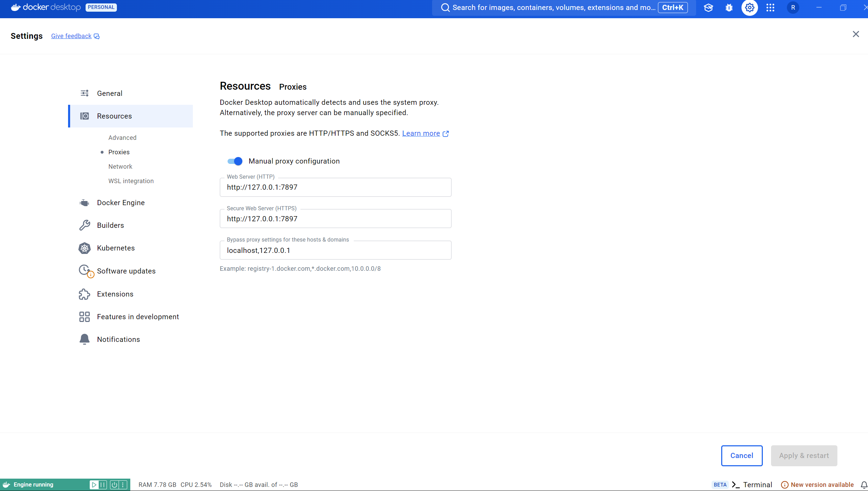This screenshot has width=868, height=491.
Task: Go to Builders settings
Action: pos(131,225)
